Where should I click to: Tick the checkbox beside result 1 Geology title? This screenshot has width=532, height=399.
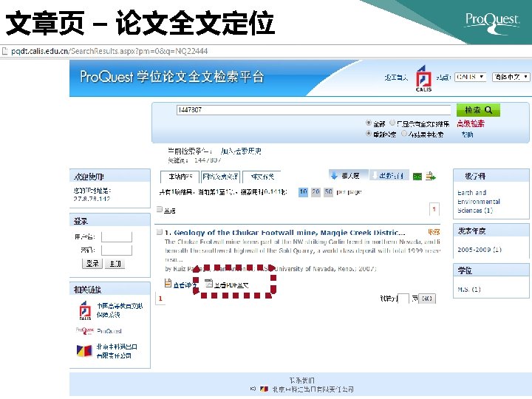160,232
